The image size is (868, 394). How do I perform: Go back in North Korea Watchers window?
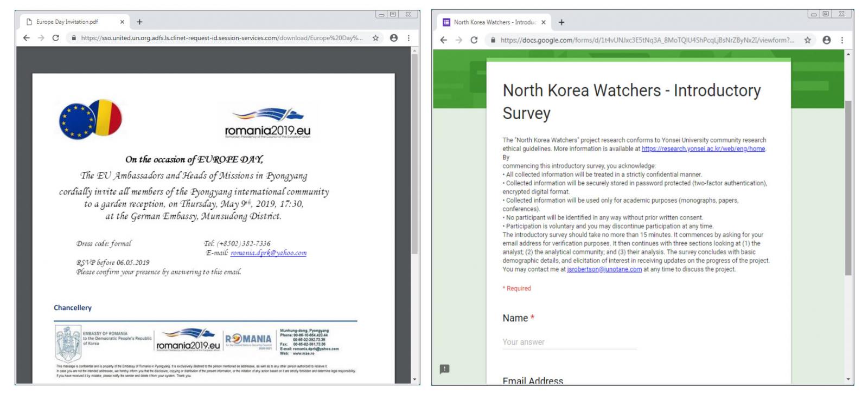[444, 40]
